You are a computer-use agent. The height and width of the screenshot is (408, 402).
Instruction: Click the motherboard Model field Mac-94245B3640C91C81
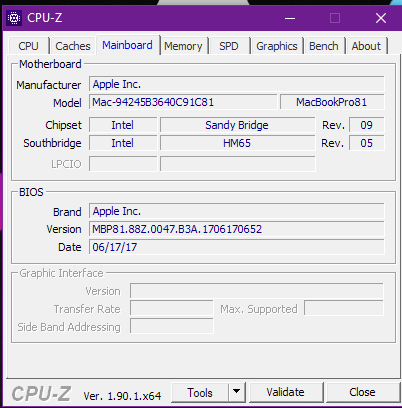183,102
